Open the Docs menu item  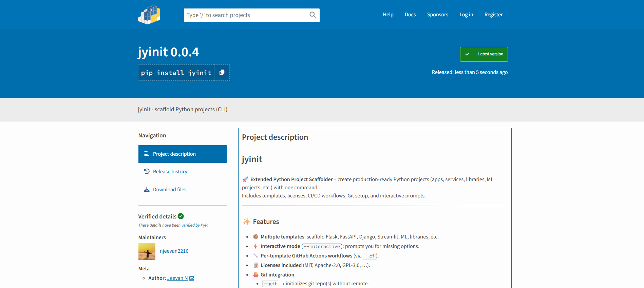point(410,15)
